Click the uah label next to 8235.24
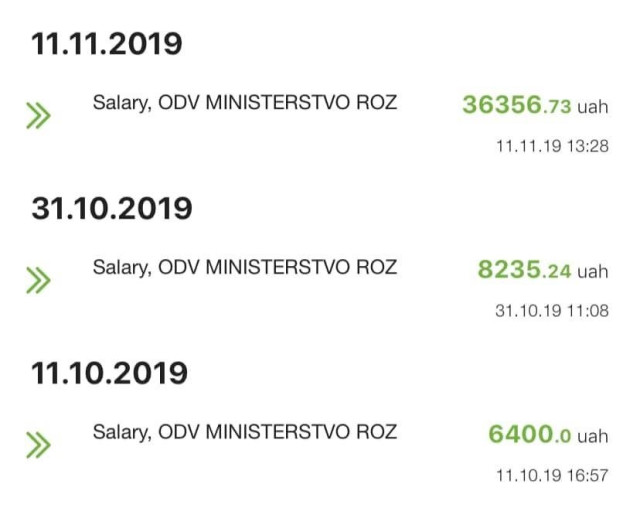This screenshot has width=640, height=508. 592,271
